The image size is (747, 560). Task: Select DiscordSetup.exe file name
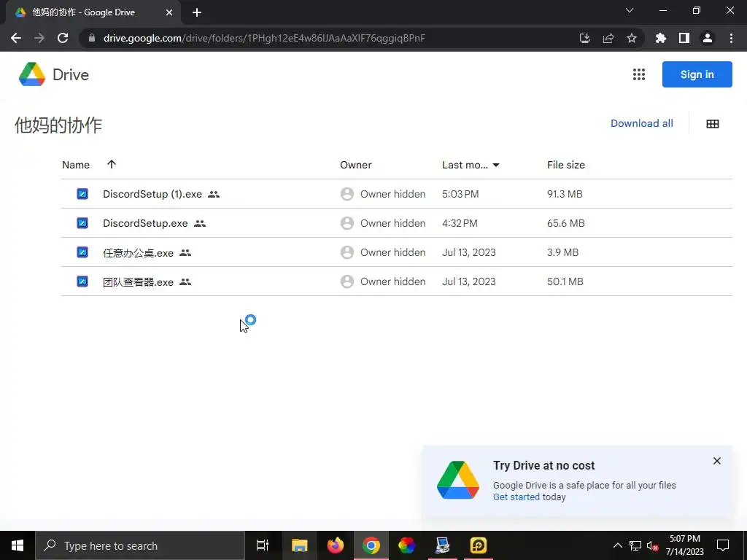click(145, 223)
